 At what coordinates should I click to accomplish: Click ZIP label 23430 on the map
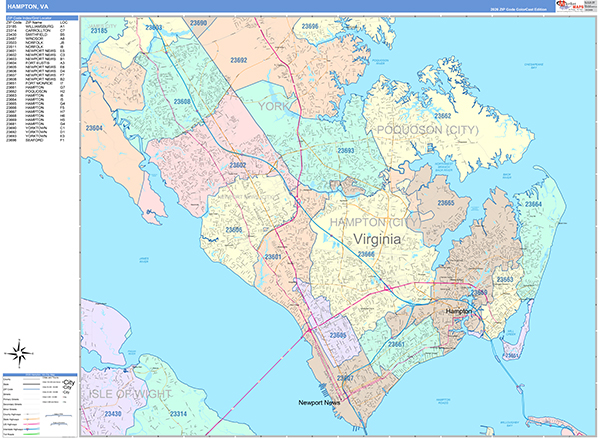click(x=113, y=414)
